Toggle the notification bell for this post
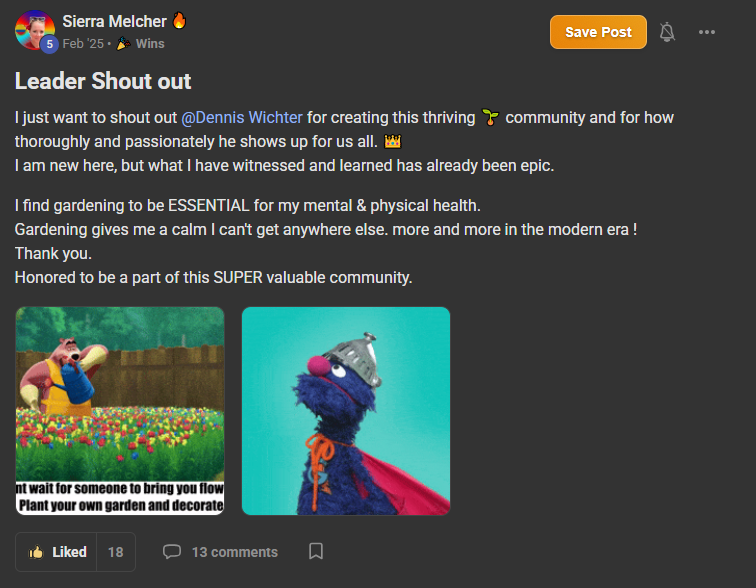 pyautogui.click(x=667, y=32)
